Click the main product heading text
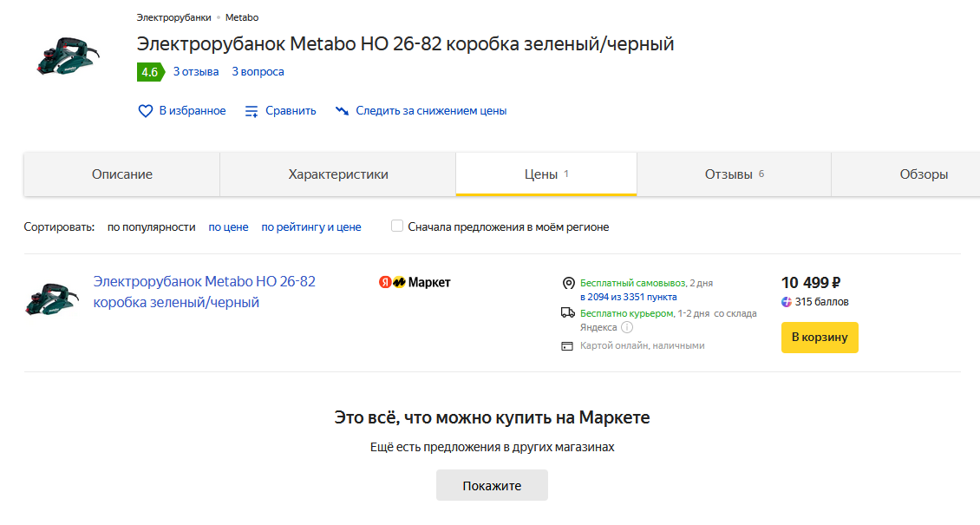980x525 pixels. point(405,44)
